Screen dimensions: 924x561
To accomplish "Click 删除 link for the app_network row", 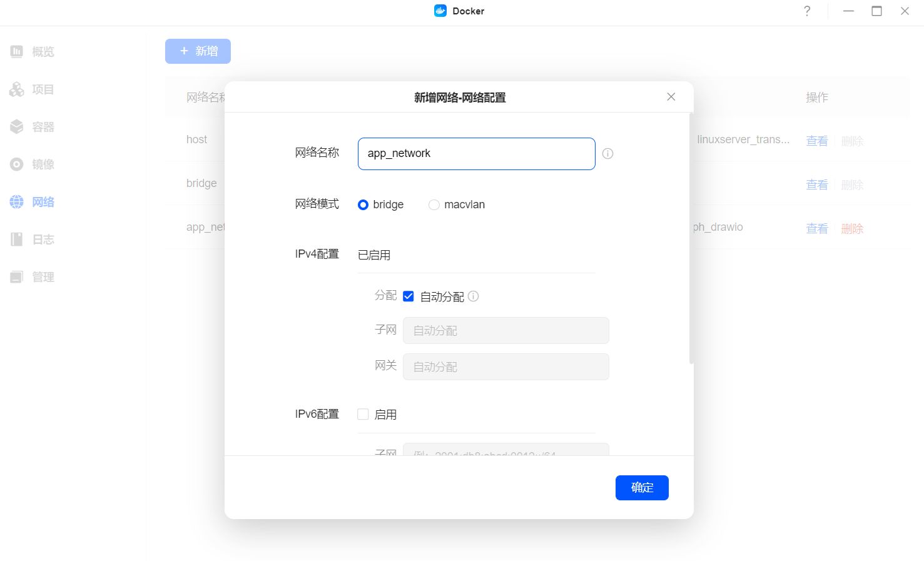I will coord(852,229).
